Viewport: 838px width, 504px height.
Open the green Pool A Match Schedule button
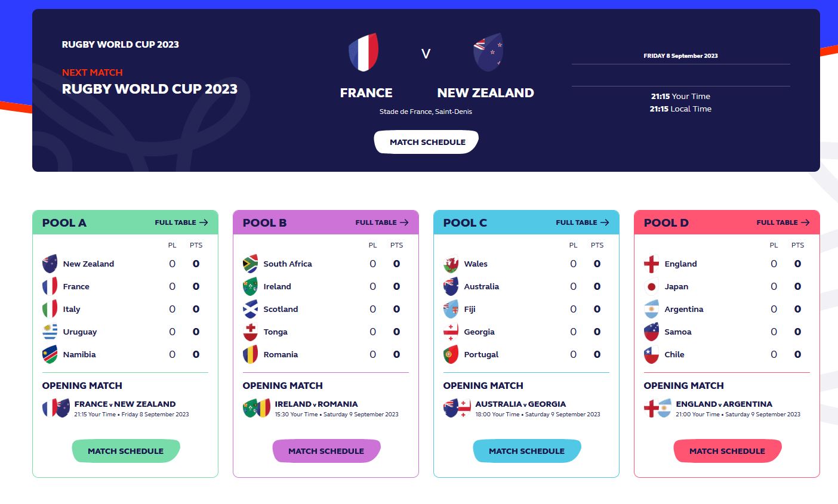[125, 451]
